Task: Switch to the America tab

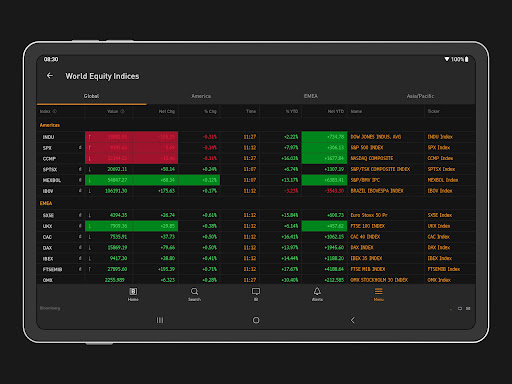Action: pyautogui.click(x=201, y=96)
